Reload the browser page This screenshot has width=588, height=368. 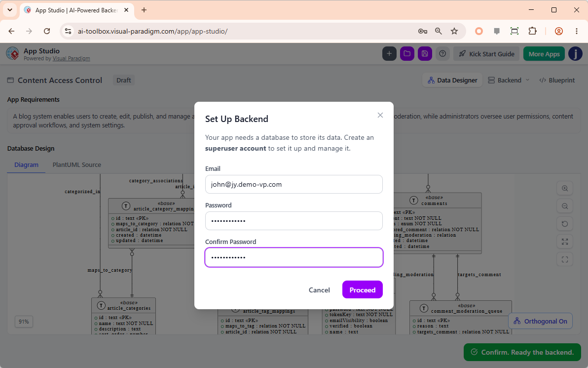pyautogui.click(x=47, y=31)
